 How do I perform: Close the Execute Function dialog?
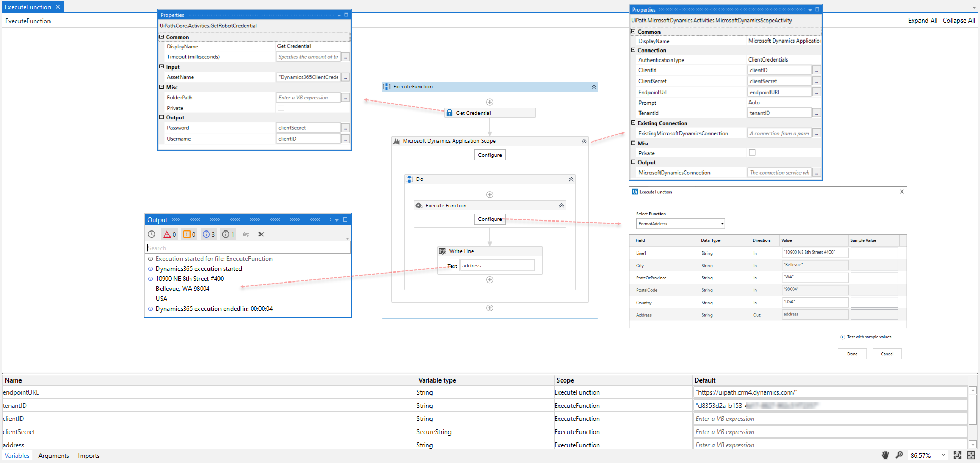[902, 192]
